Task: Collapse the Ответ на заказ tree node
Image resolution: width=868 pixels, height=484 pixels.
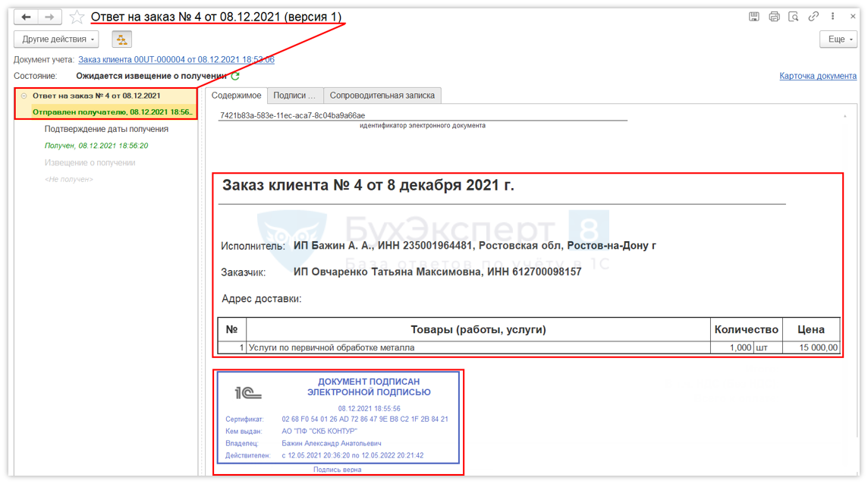Action: tap(24, 96)
